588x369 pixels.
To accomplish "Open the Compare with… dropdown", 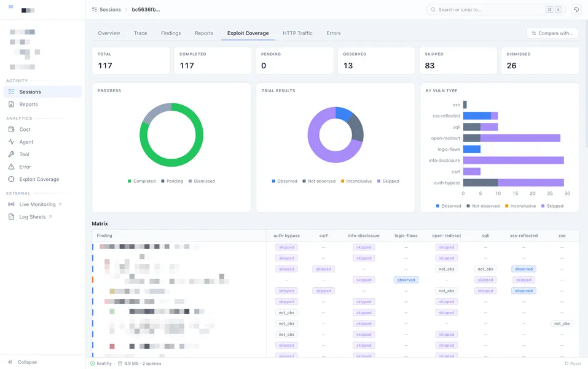I will (x=552, y=33).
